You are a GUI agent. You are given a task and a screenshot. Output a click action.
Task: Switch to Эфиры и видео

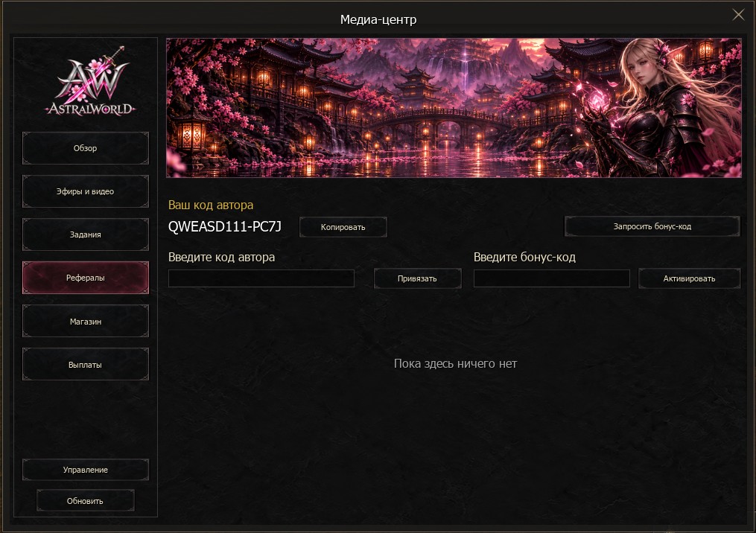86,191
